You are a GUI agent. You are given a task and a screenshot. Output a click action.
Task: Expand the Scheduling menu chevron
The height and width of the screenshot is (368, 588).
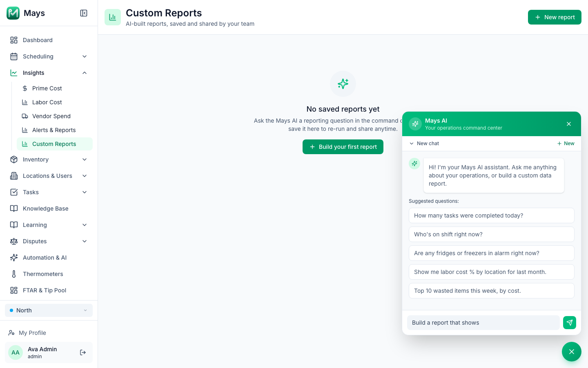(85, 56)
